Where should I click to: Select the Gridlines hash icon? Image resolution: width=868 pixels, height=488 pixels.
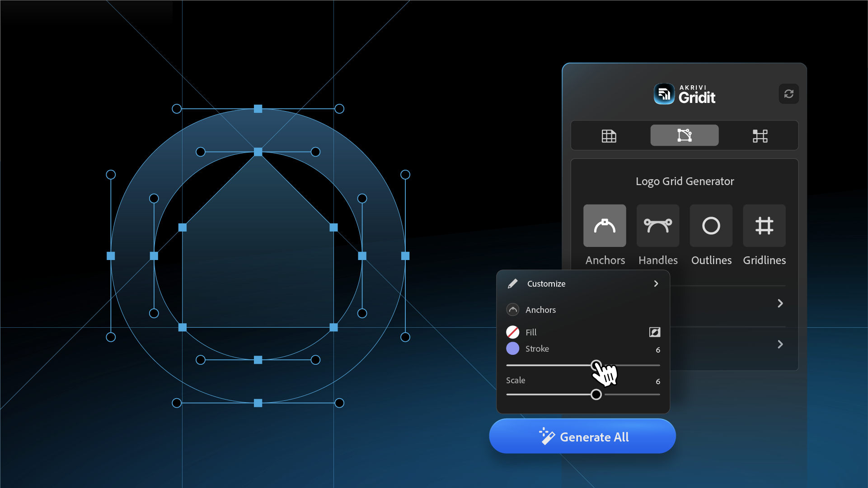coord(764,226)
